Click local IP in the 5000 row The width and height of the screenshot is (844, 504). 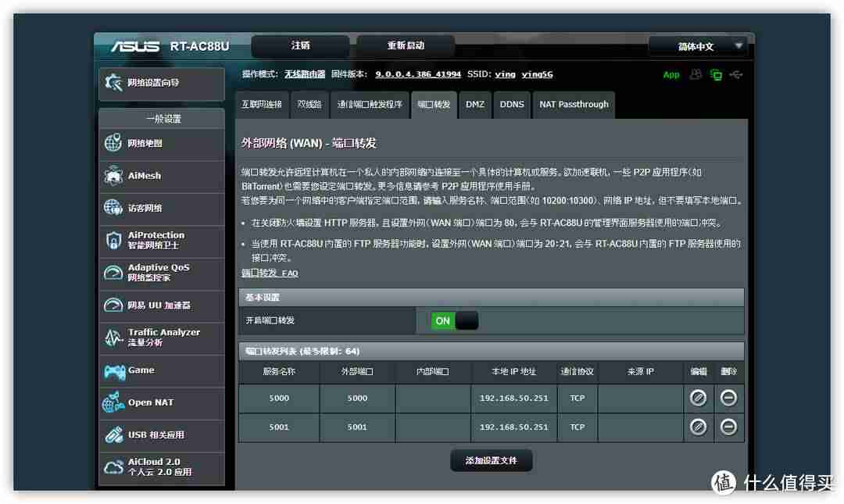click(x=514, y=398)
